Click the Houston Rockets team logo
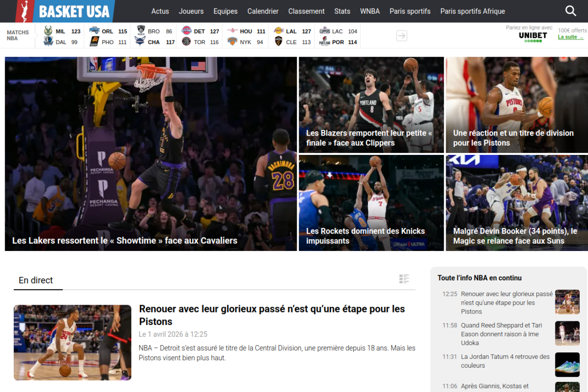Viewport: 588px width, 392px height. (x=232, y=31)
